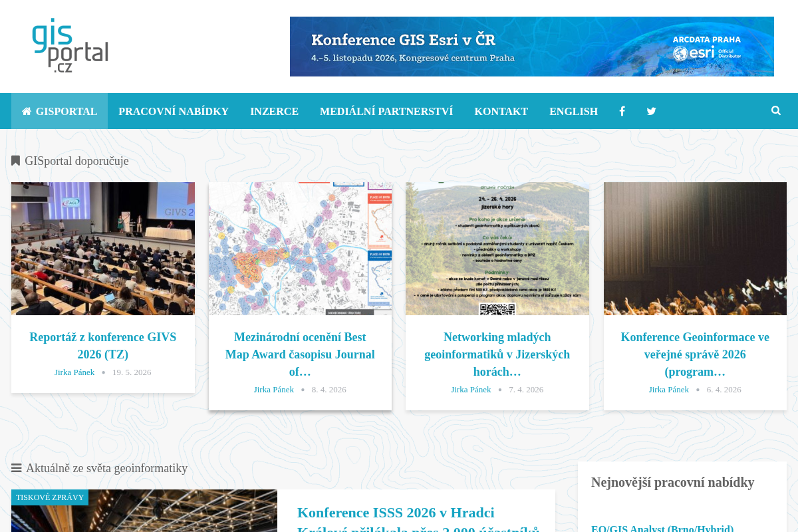Open article Konference ISSS 2026 v Hradci

[418, 521]
